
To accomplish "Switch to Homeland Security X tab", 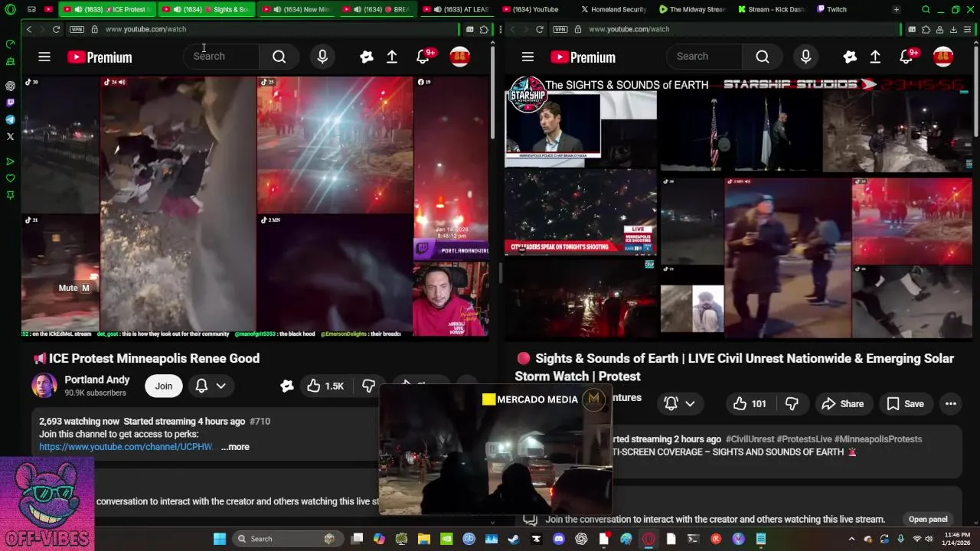I will pos(614,9).
